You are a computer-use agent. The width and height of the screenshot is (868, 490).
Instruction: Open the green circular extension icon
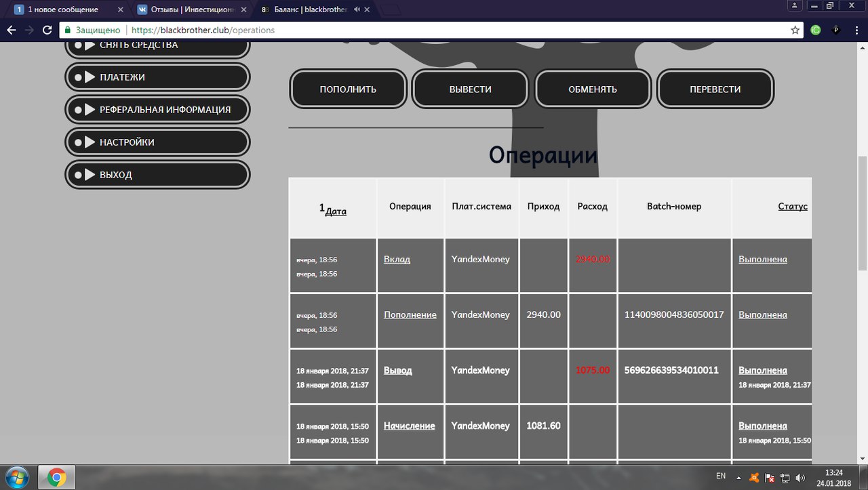point(816,30)
